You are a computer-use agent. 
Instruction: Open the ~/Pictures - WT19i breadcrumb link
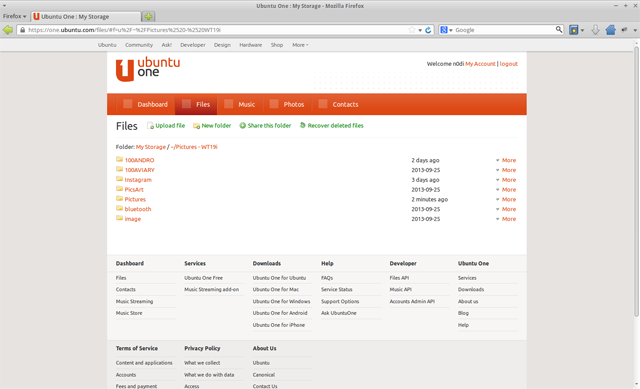(194, 147)
